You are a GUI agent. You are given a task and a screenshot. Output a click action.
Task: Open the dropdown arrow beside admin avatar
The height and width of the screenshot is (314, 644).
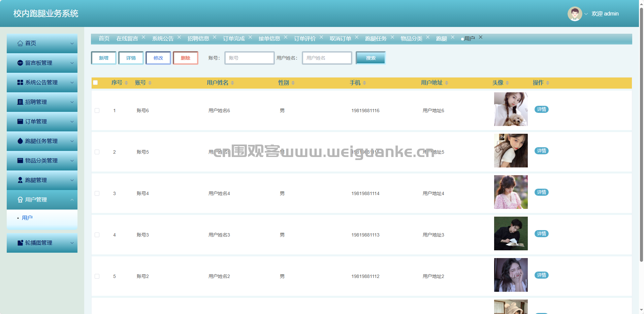(586, 14)
